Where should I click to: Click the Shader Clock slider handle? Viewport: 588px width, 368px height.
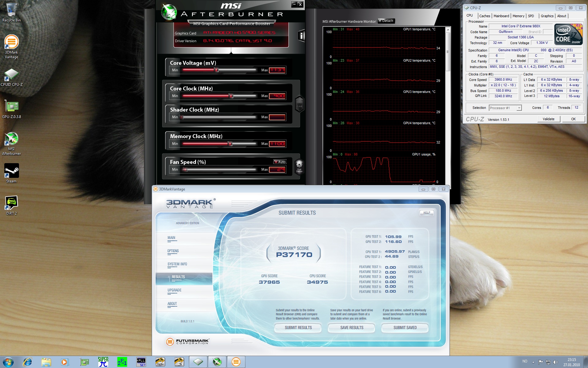181,117
